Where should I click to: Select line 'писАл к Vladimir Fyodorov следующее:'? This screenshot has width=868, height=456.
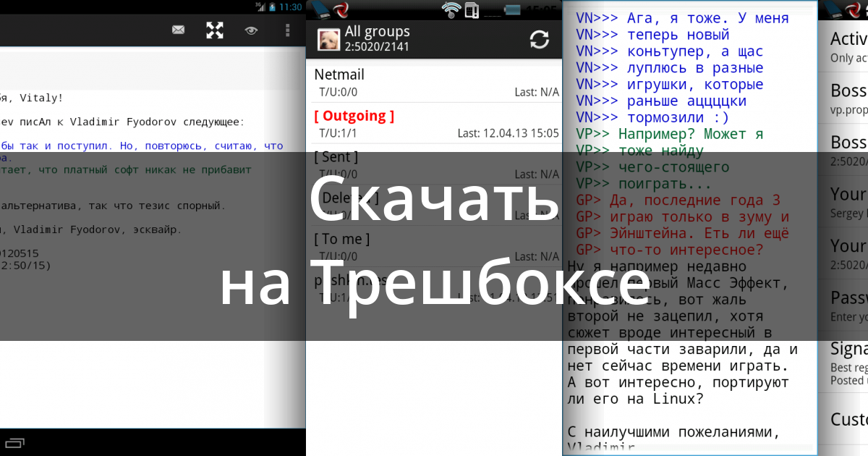(132, 122)
